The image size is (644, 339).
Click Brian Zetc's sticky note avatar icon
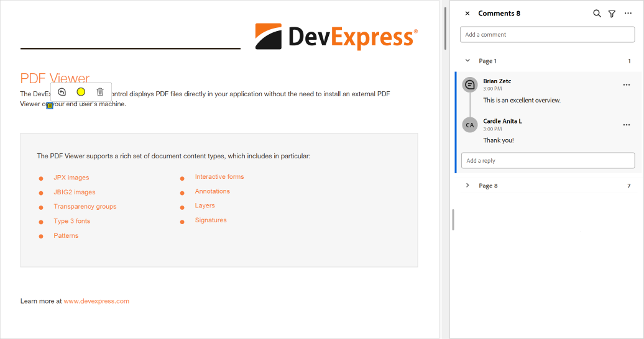(x=470, y=85)
